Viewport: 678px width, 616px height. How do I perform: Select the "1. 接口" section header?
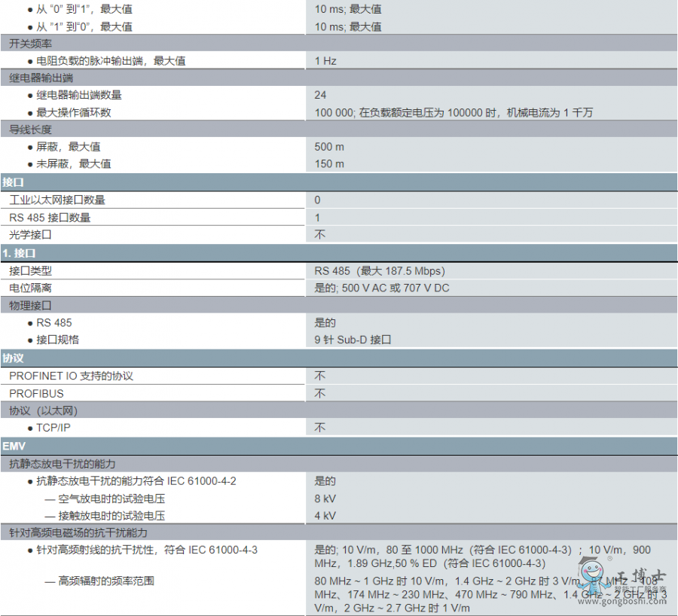(x=20, y=253)
